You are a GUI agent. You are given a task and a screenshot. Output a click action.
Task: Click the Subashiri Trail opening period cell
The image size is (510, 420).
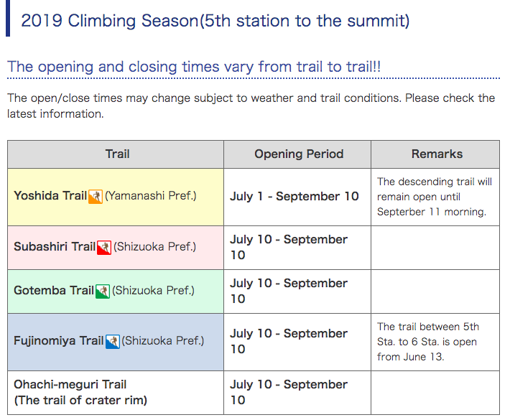[289, 247]
